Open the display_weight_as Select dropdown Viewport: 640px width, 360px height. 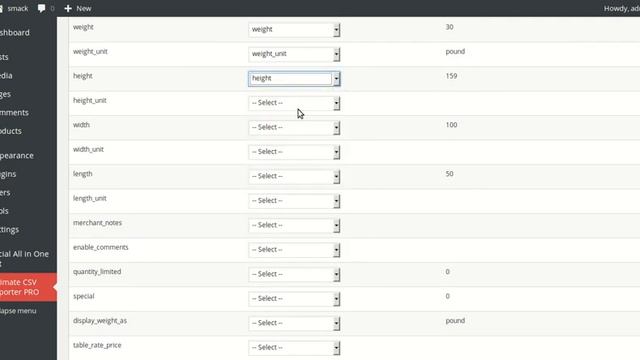(x=294, y=323)
